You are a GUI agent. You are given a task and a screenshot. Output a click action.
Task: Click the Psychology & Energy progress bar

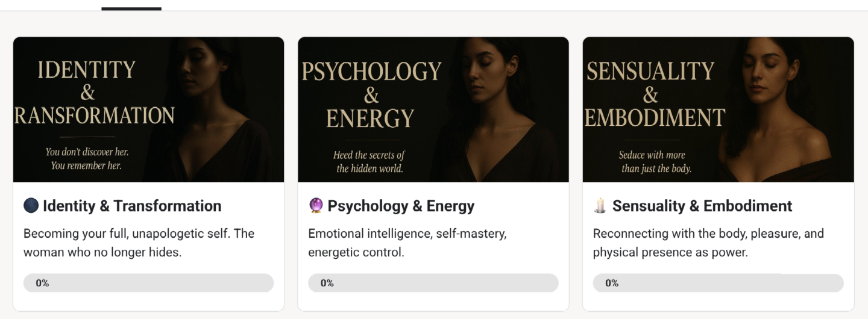click(x=433, y=283)
